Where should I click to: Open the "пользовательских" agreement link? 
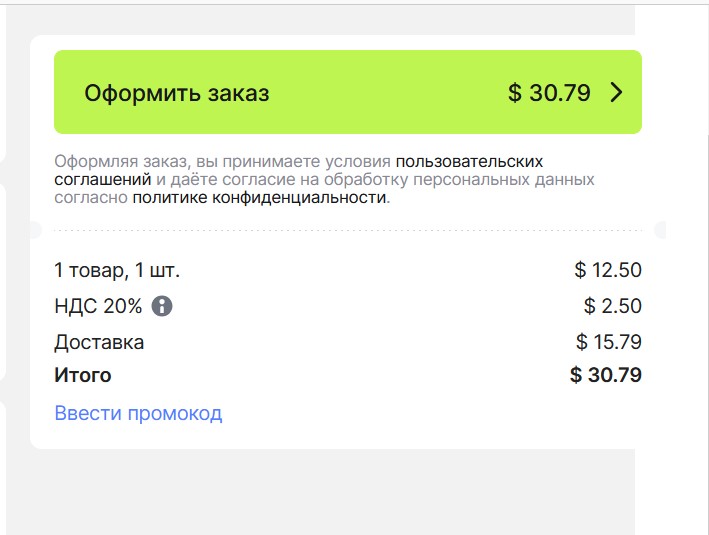[469, 161]
